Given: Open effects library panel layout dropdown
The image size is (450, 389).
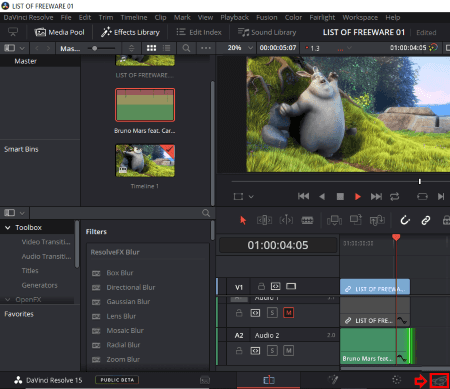Looking at the screenshot, I should [22, 213].
